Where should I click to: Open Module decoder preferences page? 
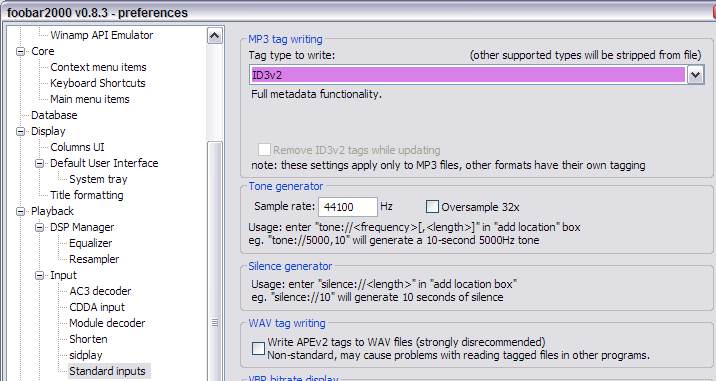point(107,323)
